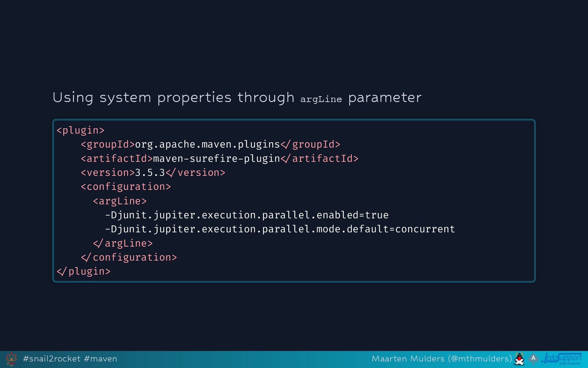
Task: Click the org.apache.maven.plugins groupId value
Action: pyautogui.click(x=207, y=145)
